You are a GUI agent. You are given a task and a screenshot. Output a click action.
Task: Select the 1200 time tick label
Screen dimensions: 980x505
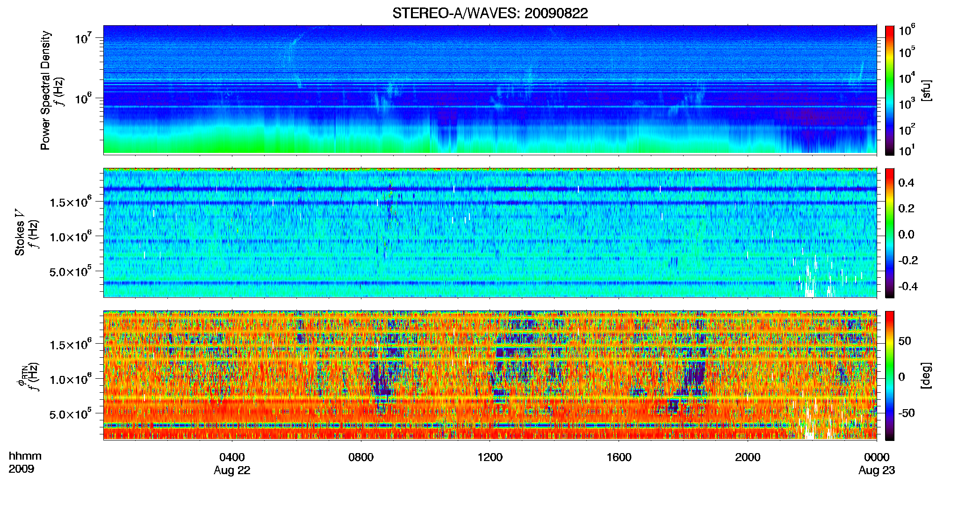coord(490,457)
